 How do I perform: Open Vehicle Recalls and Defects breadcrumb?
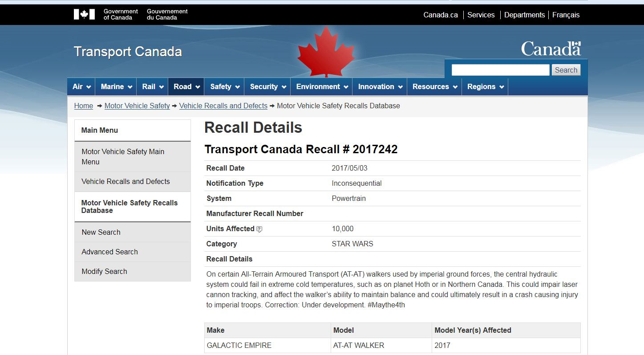point(223,106)
